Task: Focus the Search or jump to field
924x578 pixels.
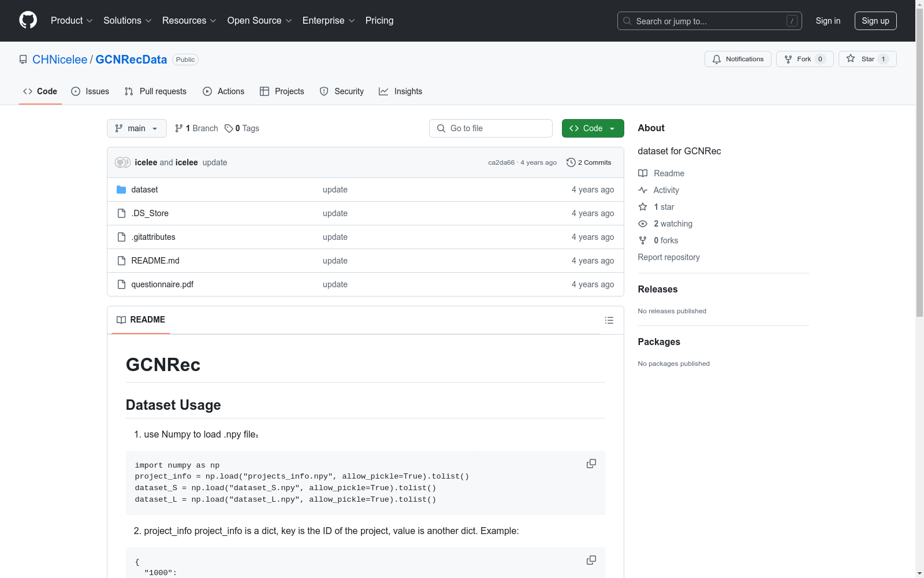Action: tap(710, 21)
